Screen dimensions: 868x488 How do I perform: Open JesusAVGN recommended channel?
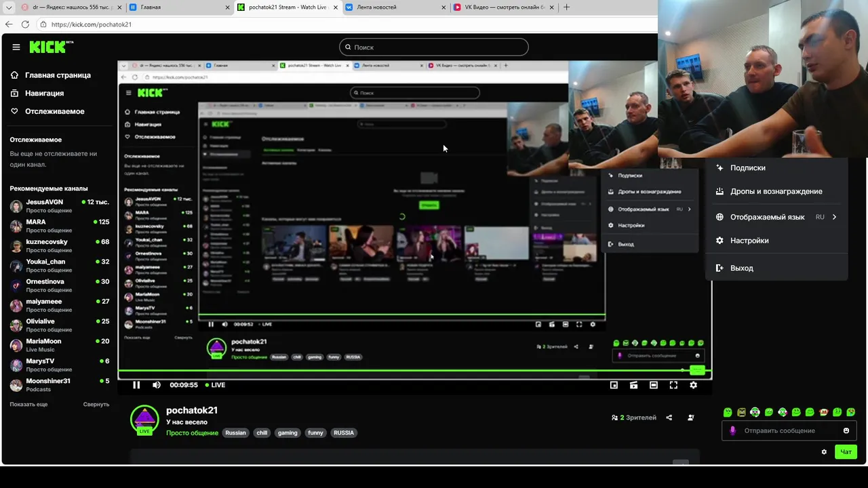59,206
